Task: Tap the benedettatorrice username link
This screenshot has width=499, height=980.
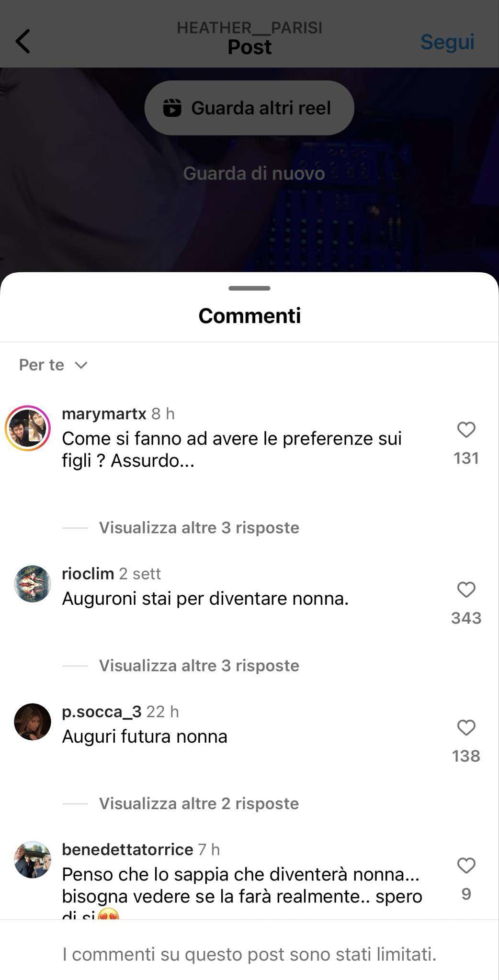Action: pyautogui.click(x=127, y=849)
